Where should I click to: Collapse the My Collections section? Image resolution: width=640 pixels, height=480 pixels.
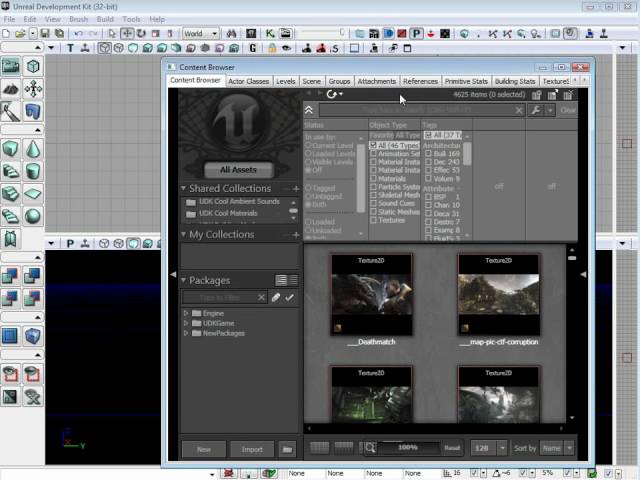(x=183, y=234)
